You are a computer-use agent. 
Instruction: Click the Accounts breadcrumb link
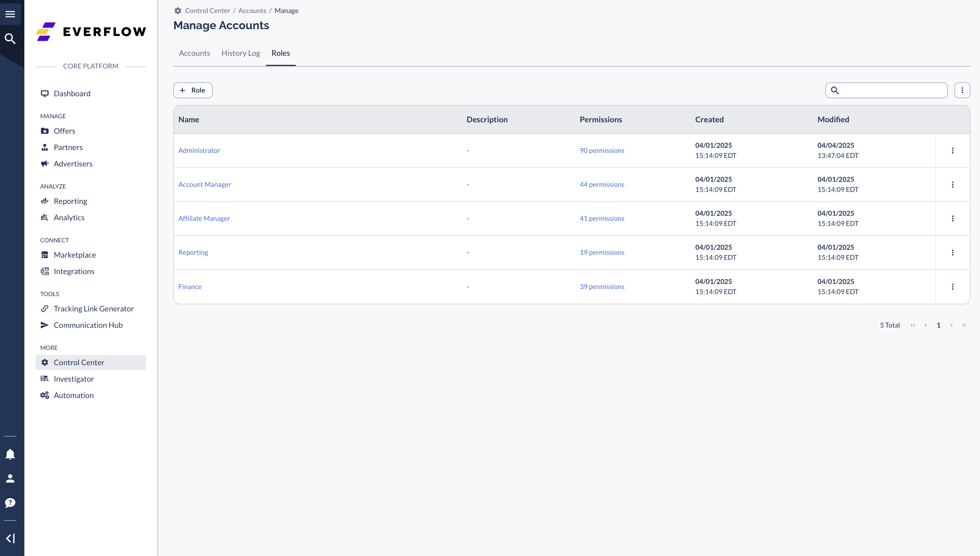pos(252,11)
